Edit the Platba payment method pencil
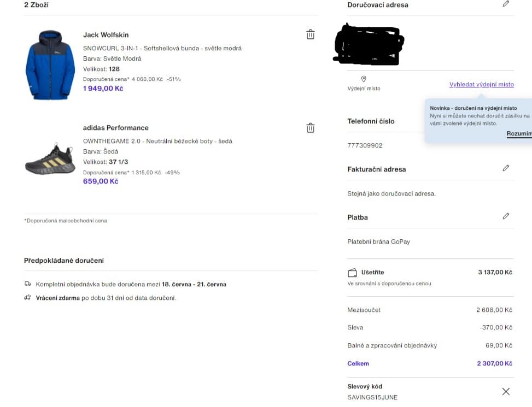The width and height of the screenshot is (532, 407). click(506, 216)
